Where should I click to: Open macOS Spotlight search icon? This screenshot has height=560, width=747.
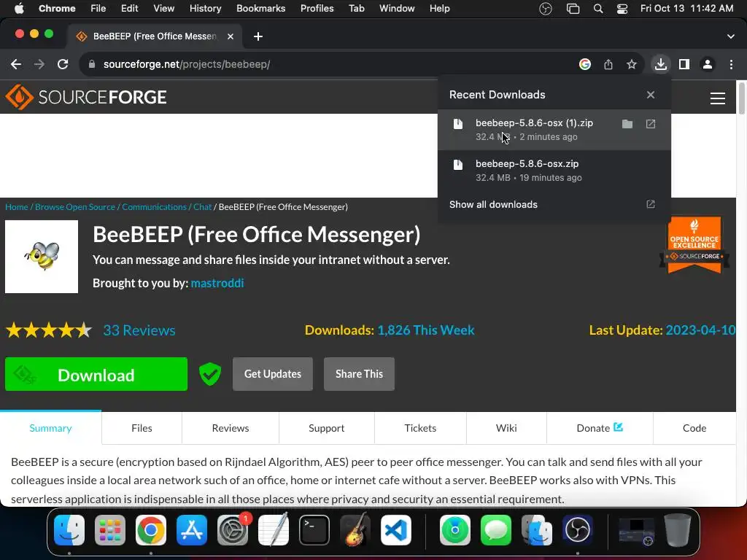598,9
